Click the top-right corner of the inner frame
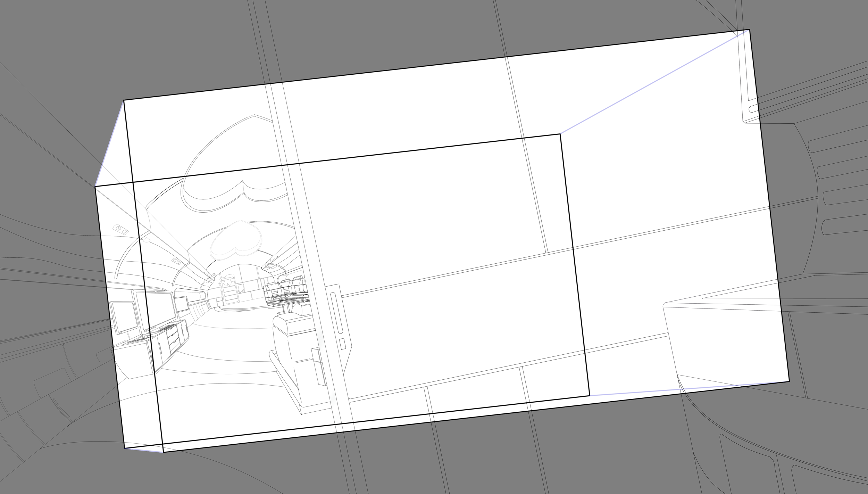Image resolution: width=868 pixels, height=494 pixels. tap(560, 134)
